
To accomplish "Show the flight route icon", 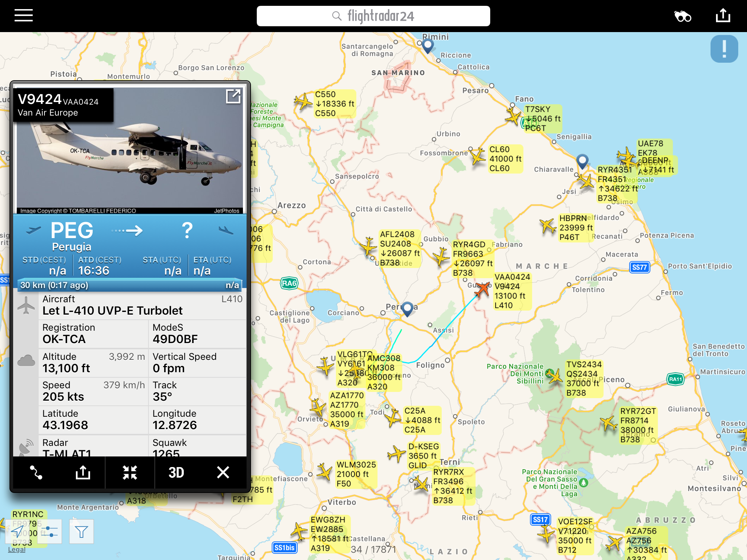I will 36,472.
